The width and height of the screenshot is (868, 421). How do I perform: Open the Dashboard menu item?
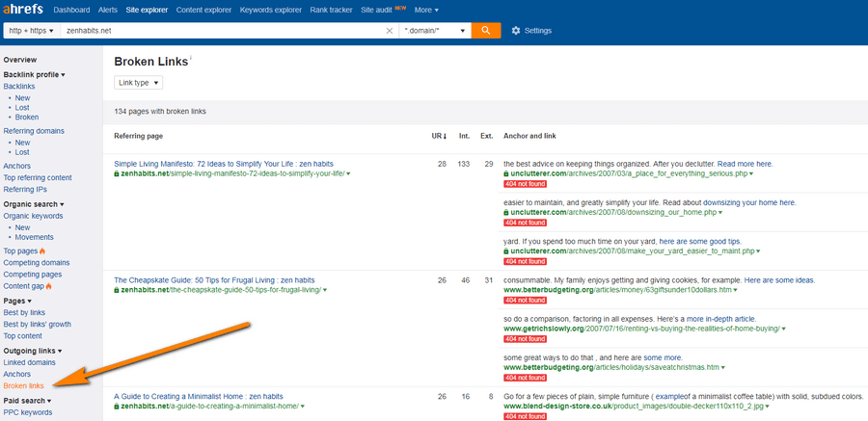(72, 10)
